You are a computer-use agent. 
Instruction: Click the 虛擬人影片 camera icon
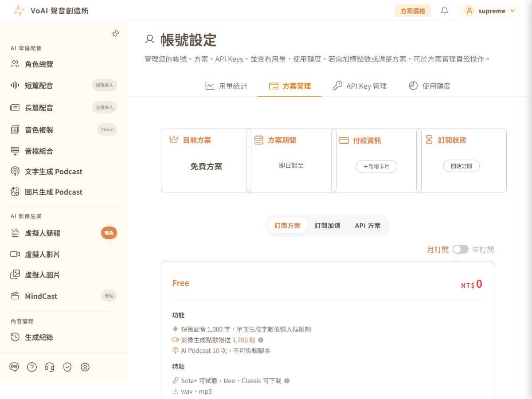point(15,254)
